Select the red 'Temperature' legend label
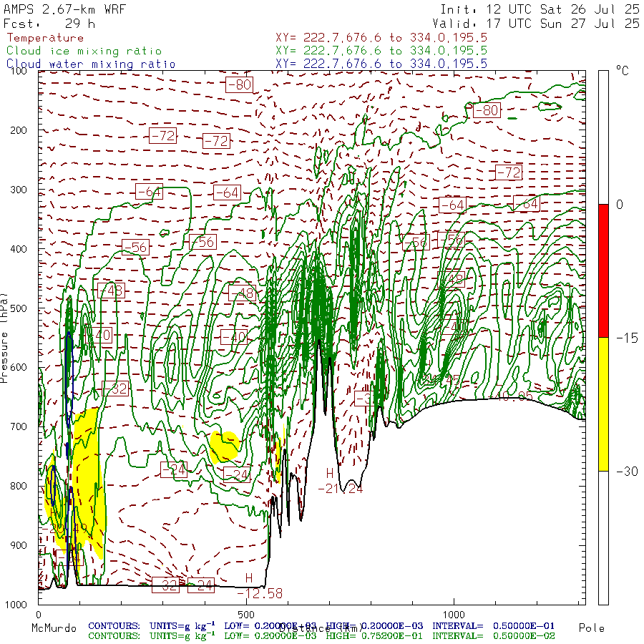644x644 pixels. click(45, 38)
